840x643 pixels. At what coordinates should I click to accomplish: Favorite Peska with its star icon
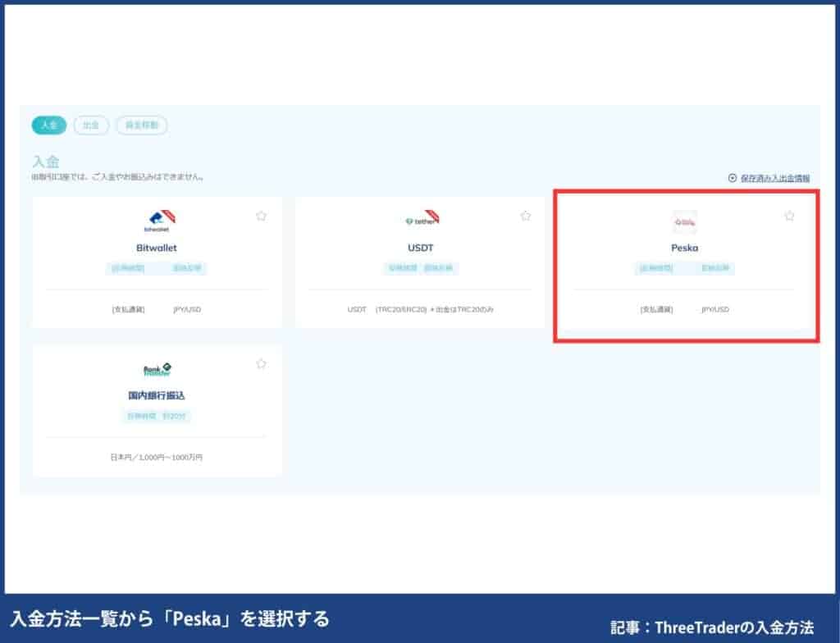[x=789, y=216]
